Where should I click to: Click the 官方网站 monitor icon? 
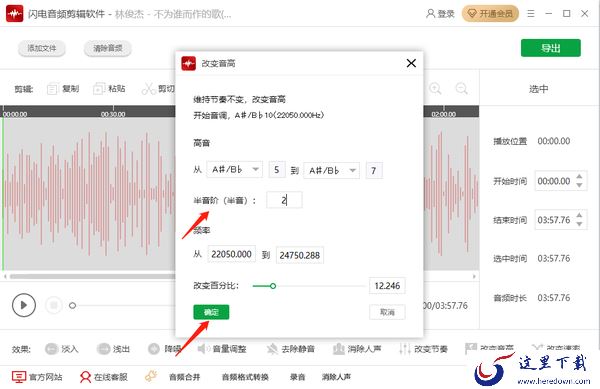19,377
